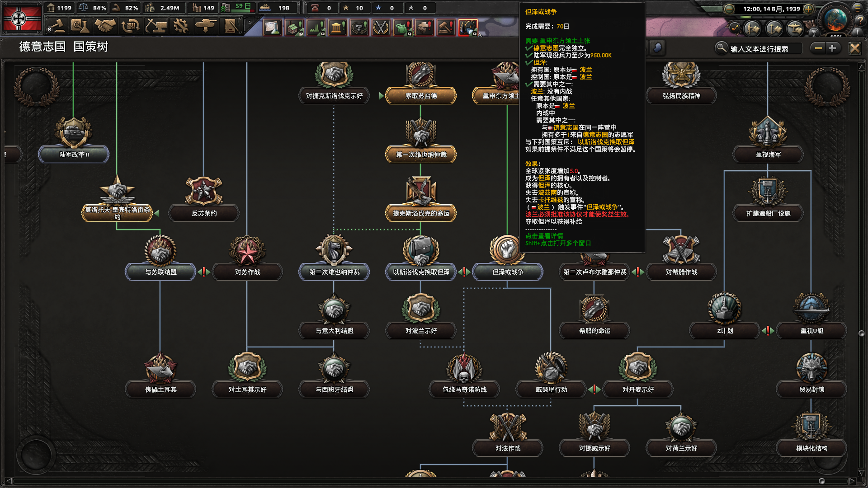
Task: Toggle the navy anchor ledger button
Action: tap(774, 29)
